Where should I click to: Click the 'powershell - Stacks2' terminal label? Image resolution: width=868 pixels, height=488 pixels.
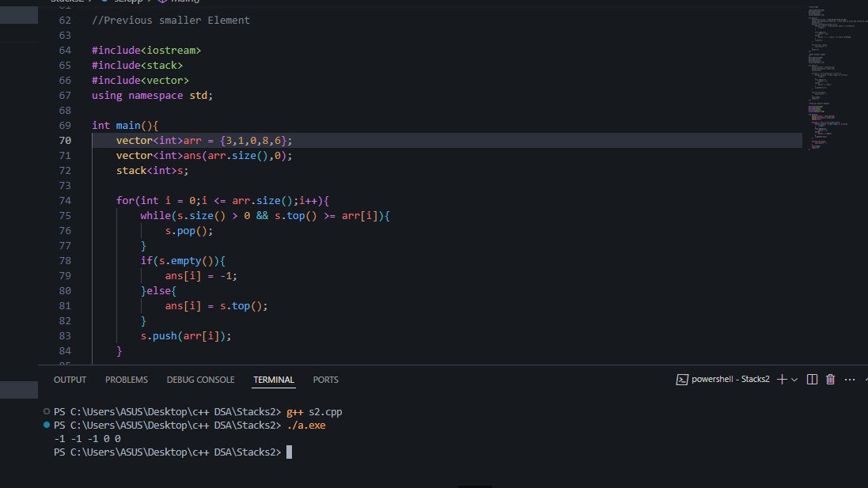coord(730,379)
